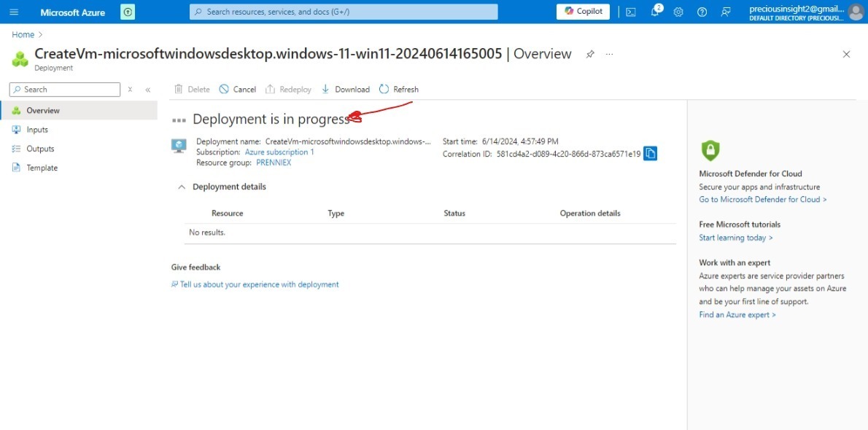Click the account avatar picture
Screen dimensions: 868x430
[856, 12]
